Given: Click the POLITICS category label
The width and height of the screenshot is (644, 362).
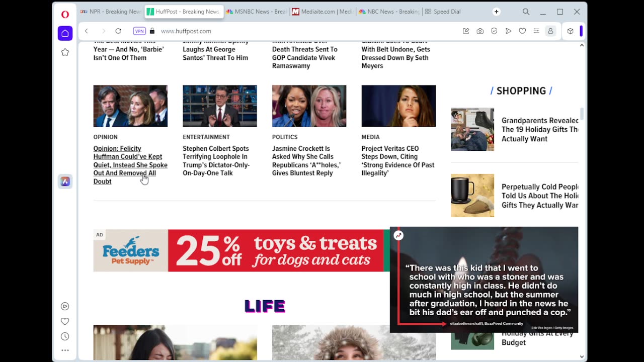Looking at the screenshot, I should (285, 137).
